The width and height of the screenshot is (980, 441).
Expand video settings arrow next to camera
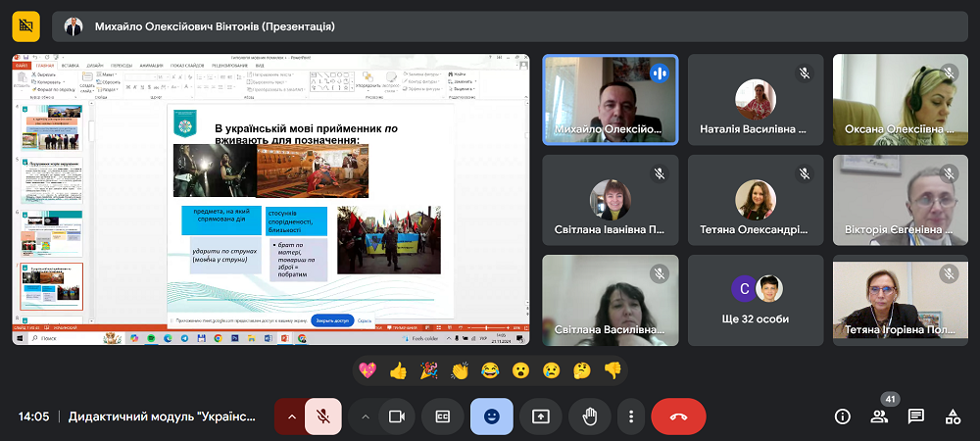pos(365,416)
